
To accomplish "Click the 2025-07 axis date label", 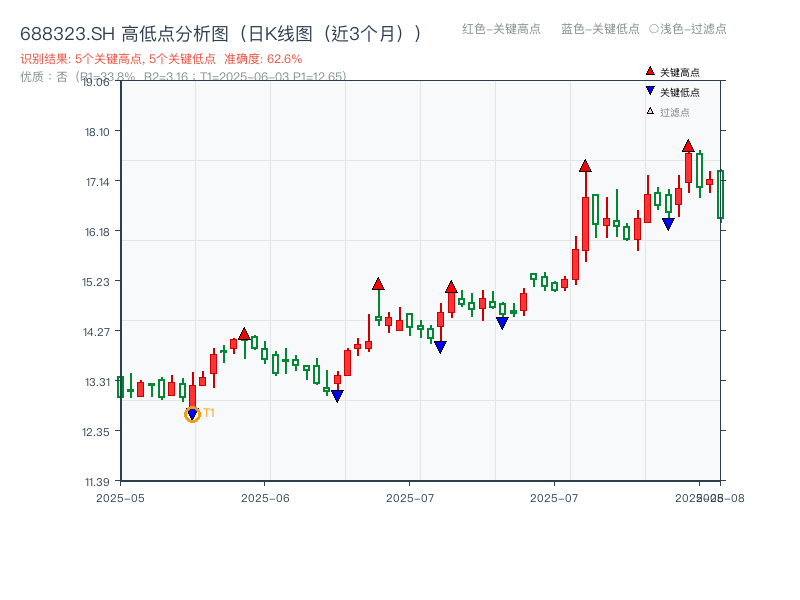I will (411, 495).
